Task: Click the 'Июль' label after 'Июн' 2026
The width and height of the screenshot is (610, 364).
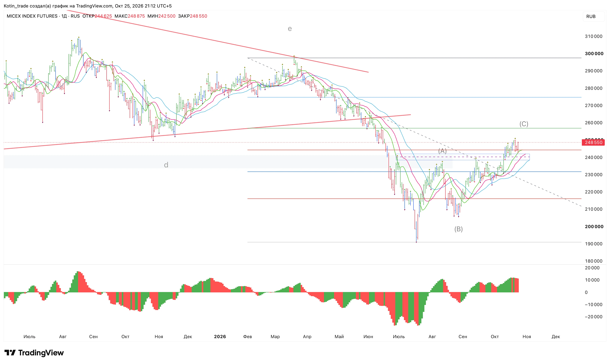Action: [x=399, y=336]
